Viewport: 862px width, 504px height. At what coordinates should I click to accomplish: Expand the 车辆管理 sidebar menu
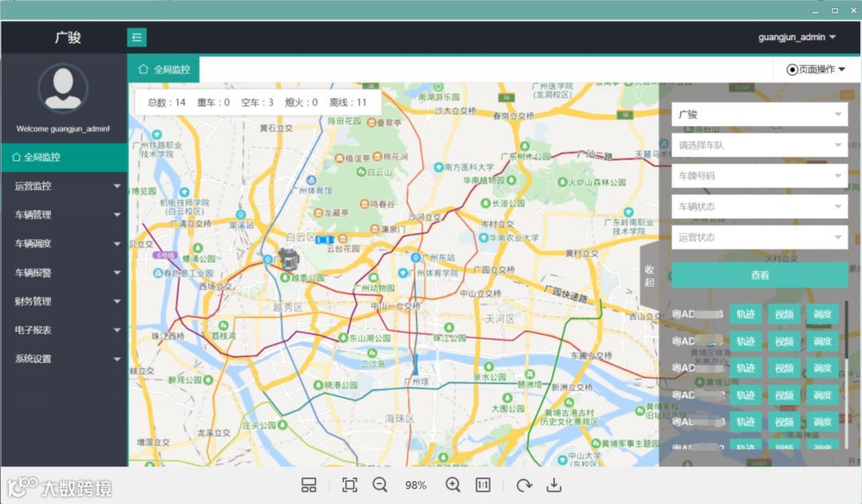point(64,215)
